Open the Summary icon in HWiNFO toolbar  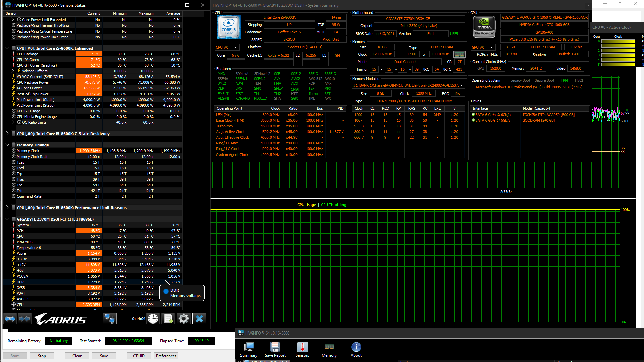[249, 349]
